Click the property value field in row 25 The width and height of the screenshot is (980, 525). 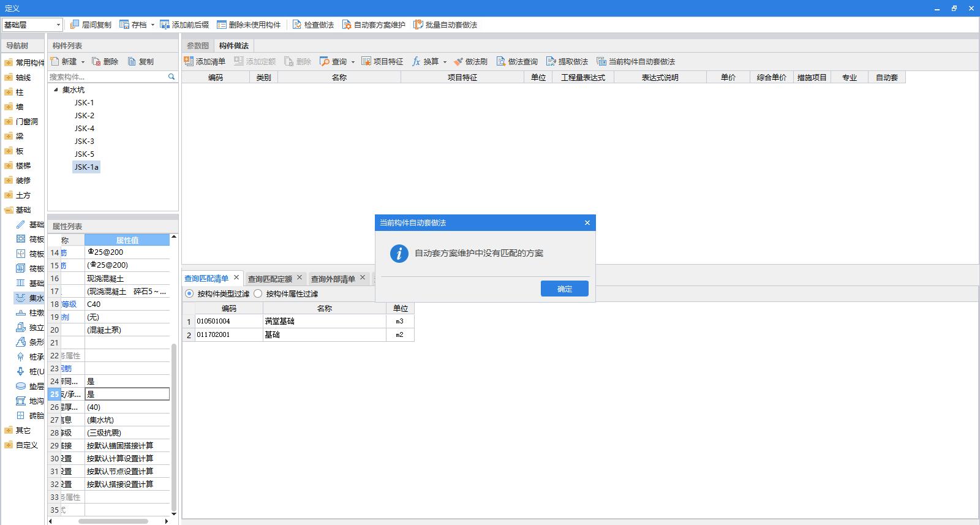pos(127,394)
